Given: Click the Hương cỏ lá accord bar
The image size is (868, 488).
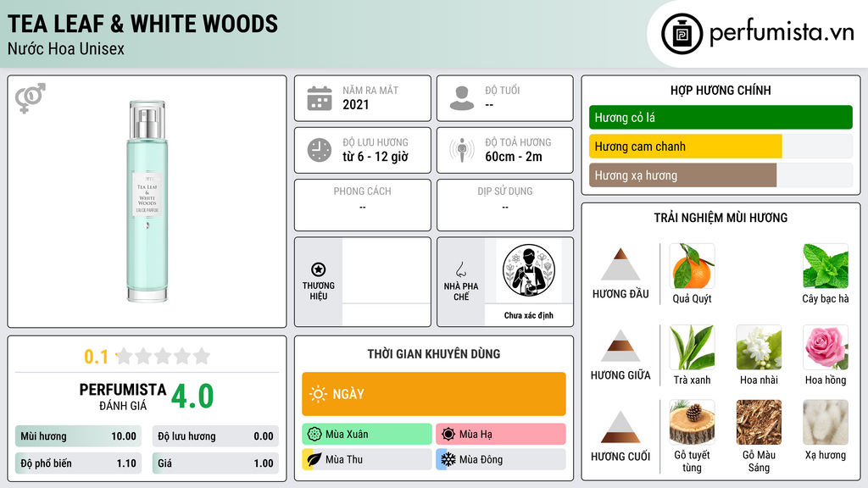Looking at the screenshot, I should click(x=721, y=117).
